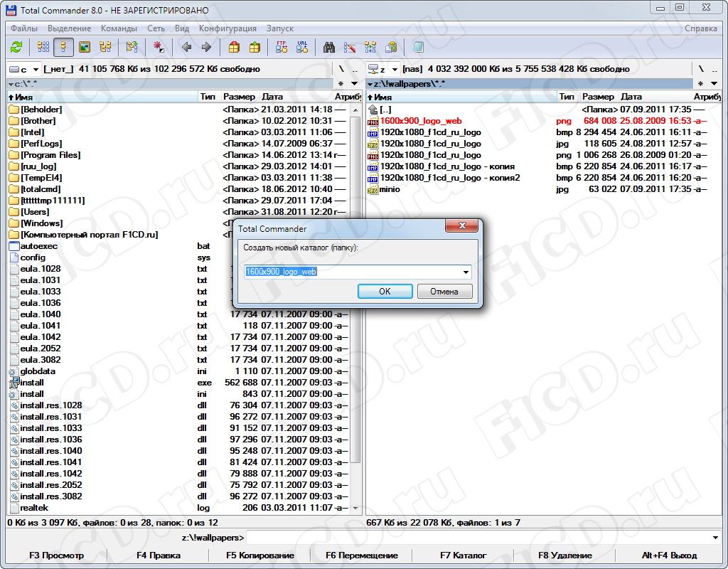Open left panel favorites asterisk button
Viewport: 728px width, 569px height.
coord(341,84)
